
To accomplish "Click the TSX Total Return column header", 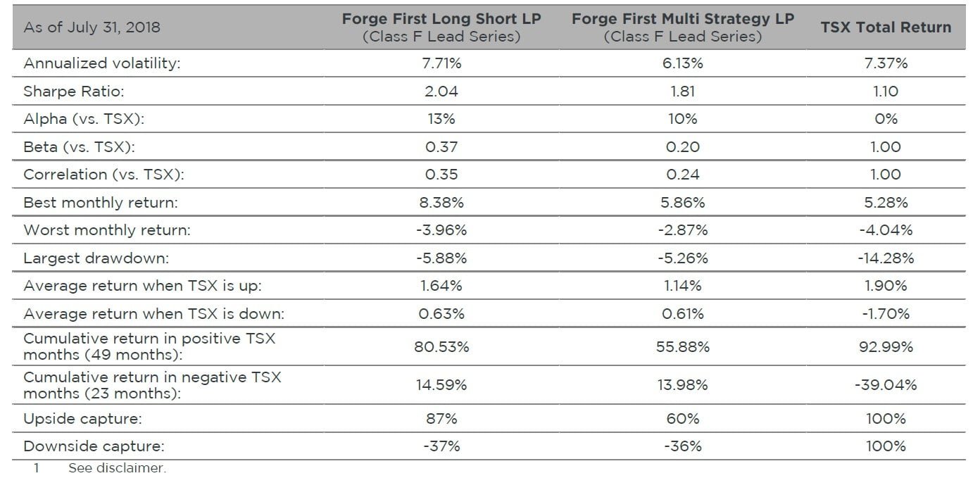I will [x=886, y=27].
